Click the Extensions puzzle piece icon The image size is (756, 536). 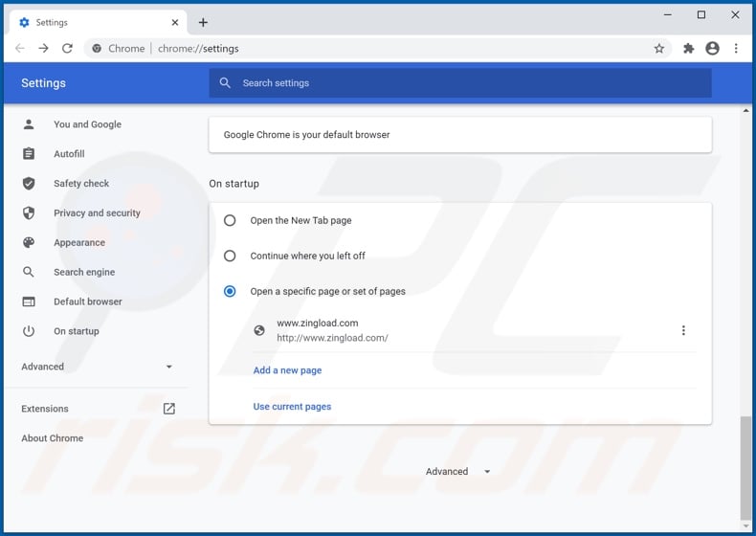point(688,48)
